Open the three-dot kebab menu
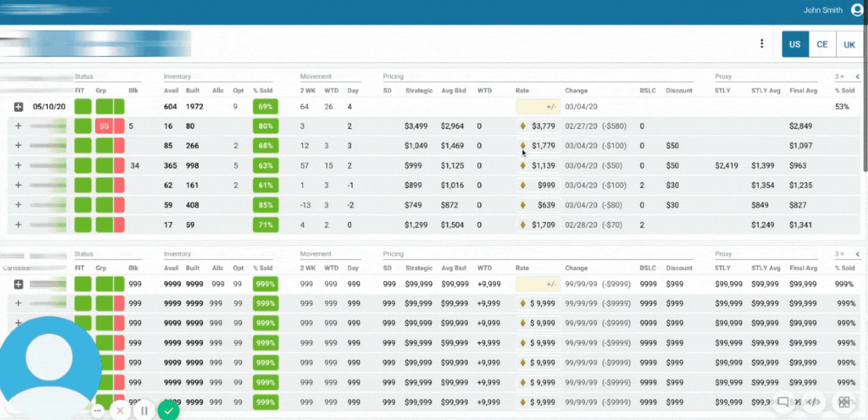The image size is (868, 420). [762, 43]
